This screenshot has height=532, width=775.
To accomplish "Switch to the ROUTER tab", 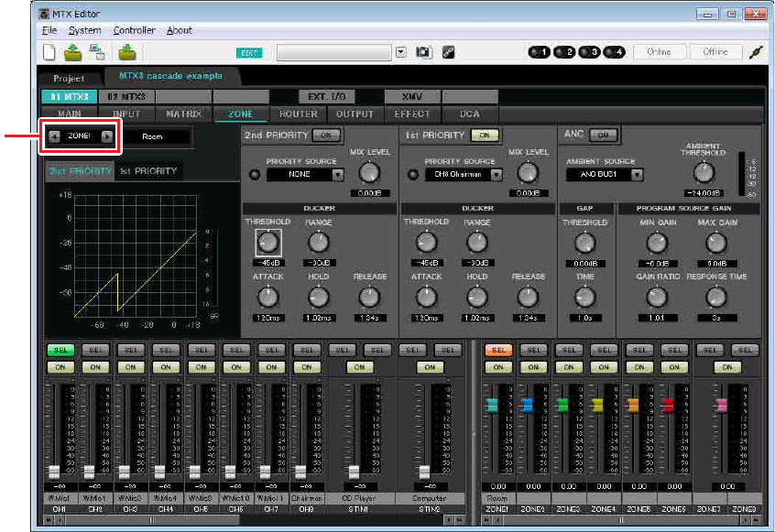I will (298, 114).
